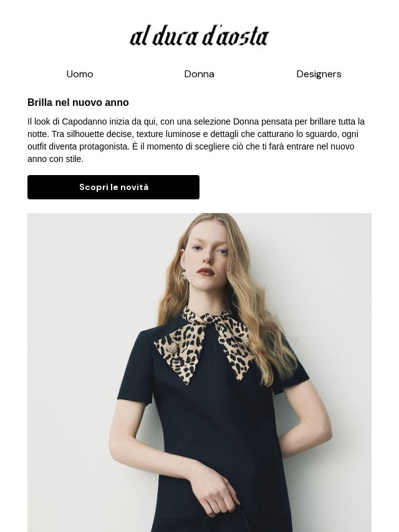The width and height of the screenshot is (399, 532).
Task: Select the Brilla nel nuovo anno heading
Action: 78,102
